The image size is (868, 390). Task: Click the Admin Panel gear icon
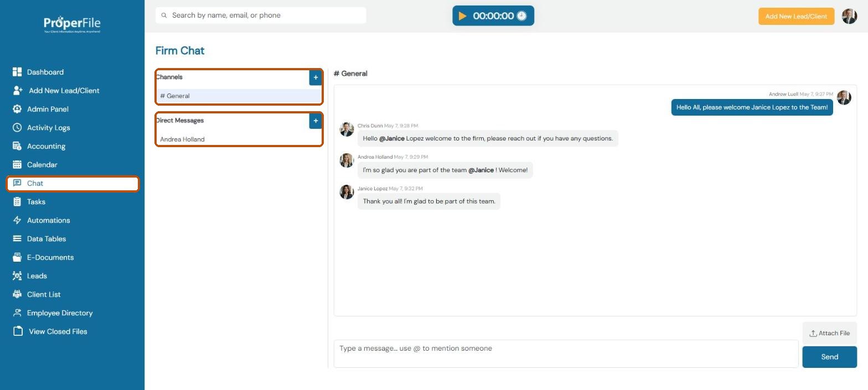point(17,109)
